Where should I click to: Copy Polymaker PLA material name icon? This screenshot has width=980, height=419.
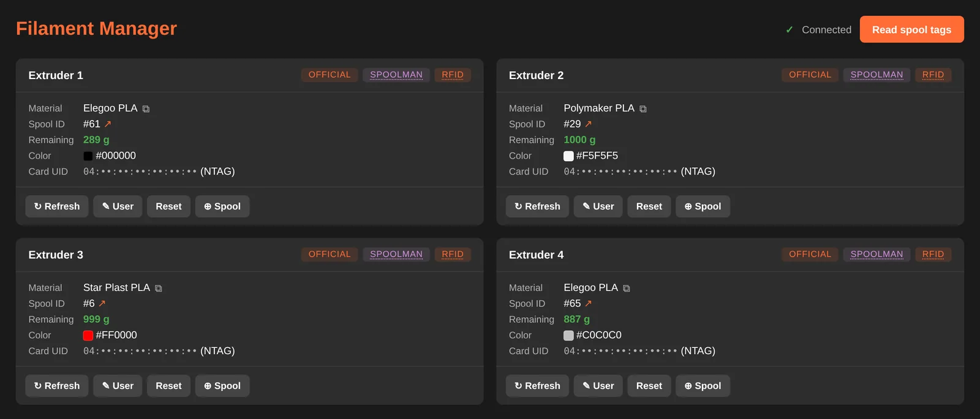[643, 109]
